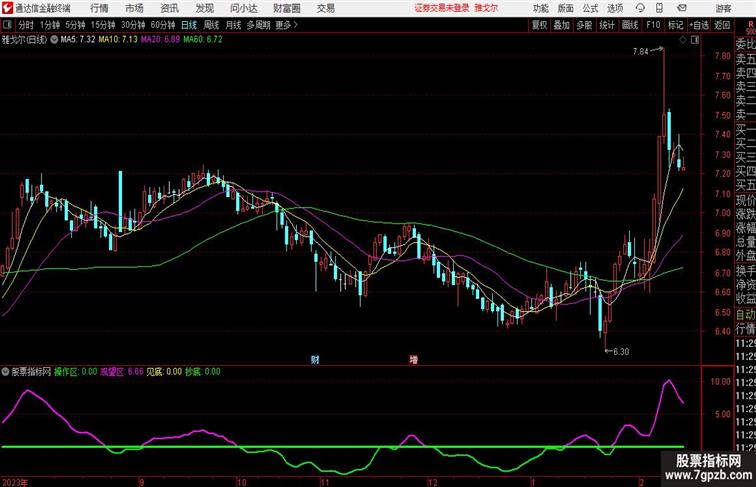
Task: Click the 财 marker on the chart
Action: point(315,359)
